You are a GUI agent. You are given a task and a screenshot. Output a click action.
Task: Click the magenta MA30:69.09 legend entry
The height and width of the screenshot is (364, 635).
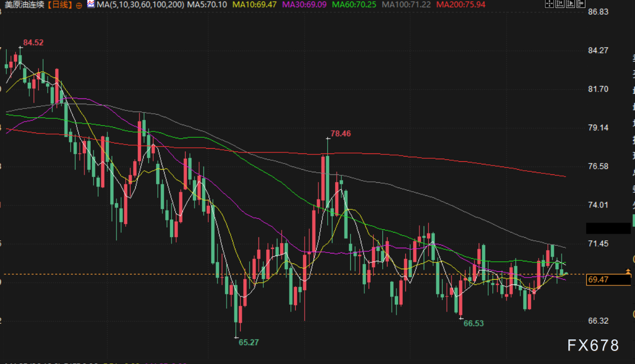click(x=305, y=5)
